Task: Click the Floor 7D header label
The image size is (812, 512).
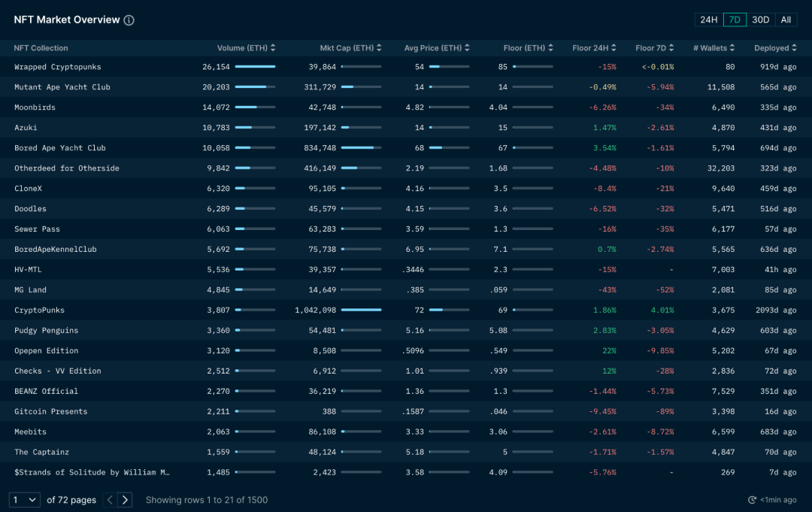Action: [651, 47]
